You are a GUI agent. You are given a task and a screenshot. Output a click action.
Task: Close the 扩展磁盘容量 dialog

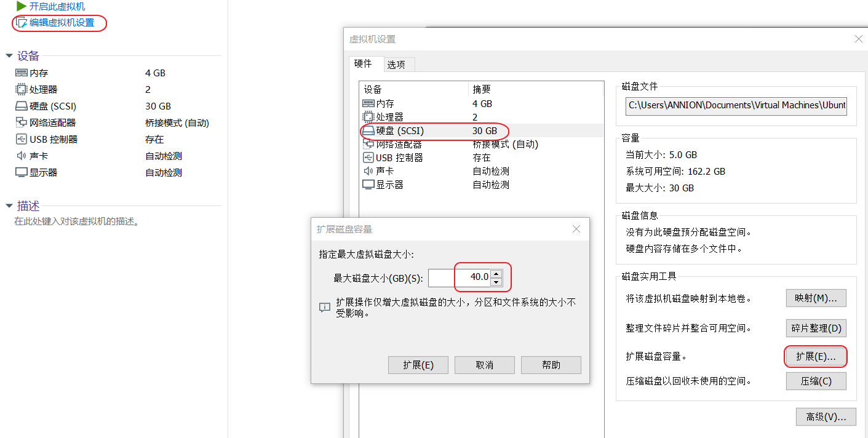pos(576,229)
